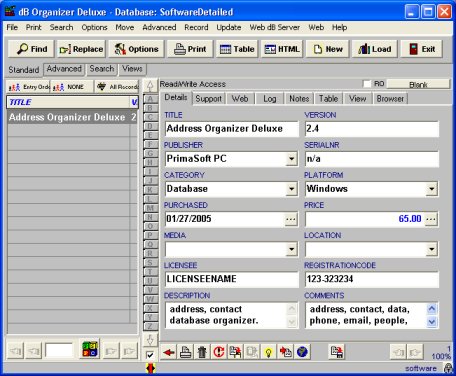Click the Find magnifier toolbar button
456x376 pixels.
(x=32, y=49)
